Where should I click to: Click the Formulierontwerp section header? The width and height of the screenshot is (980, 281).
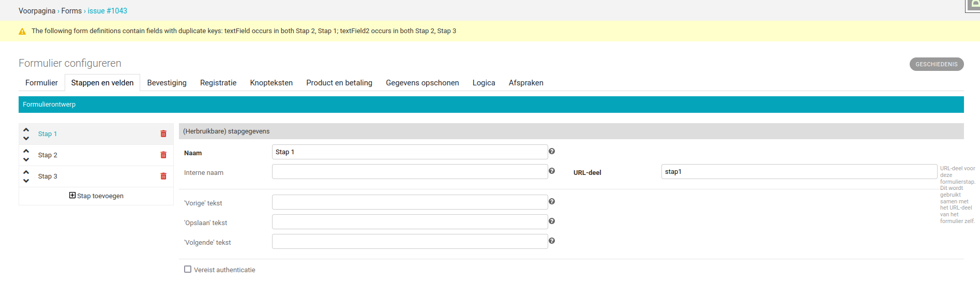[491, 105]
